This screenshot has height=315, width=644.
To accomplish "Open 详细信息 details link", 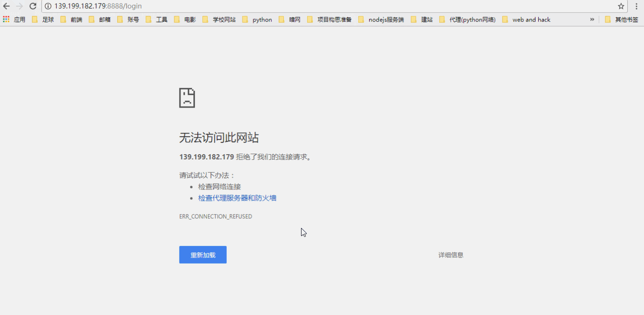I will coord(451,255).
